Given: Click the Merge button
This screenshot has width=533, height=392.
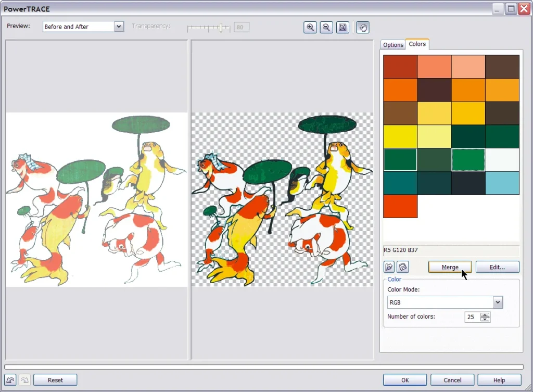Looking at the screenshot, I should point(449,267).
